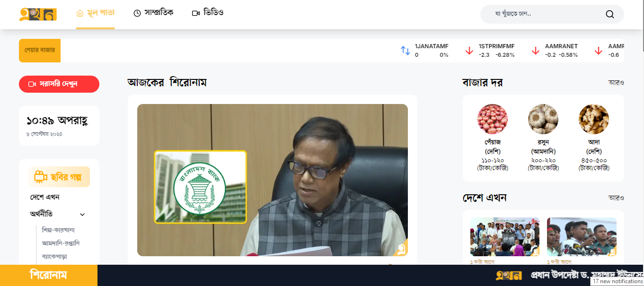Expand the অর্থনীতি chevron in sidebar
Screen dimensions: 644x286
82,215
